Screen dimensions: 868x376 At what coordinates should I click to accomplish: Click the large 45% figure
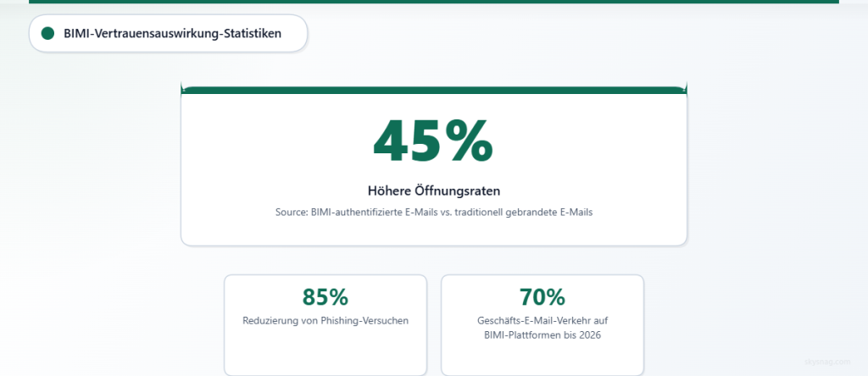coord(433,141)
